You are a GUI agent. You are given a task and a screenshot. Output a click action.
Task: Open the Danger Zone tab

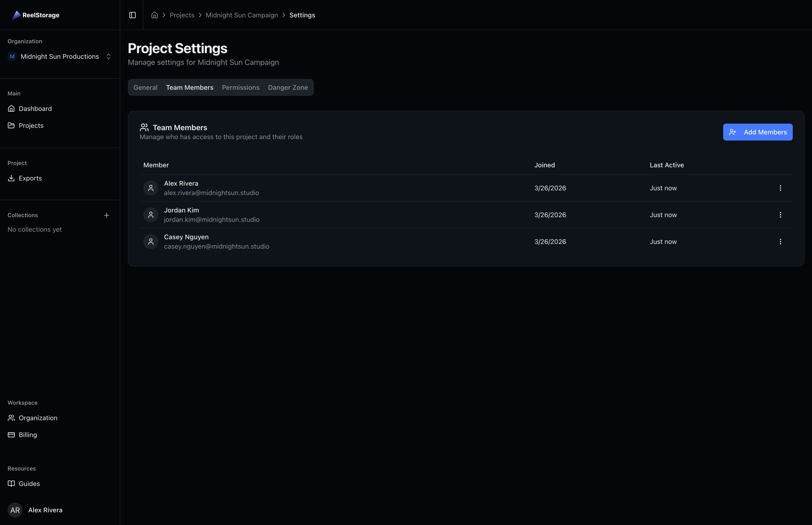pos(288,88)
